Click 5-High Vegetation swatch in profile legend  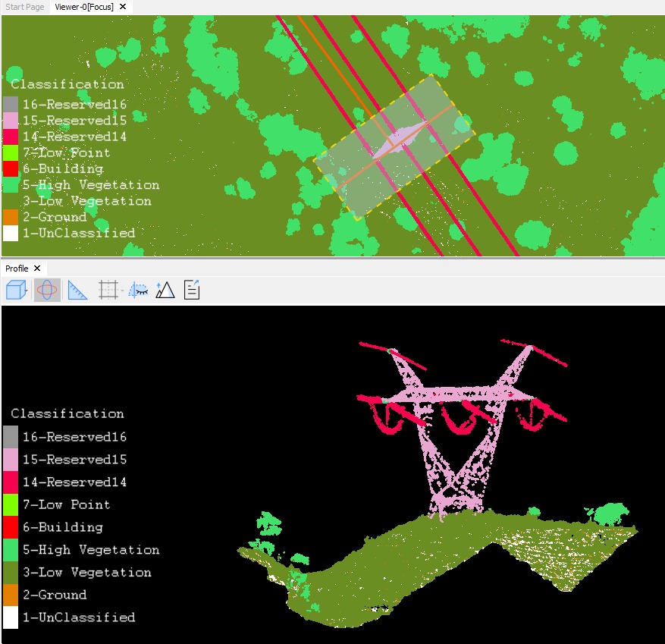[x=11, y=550]
